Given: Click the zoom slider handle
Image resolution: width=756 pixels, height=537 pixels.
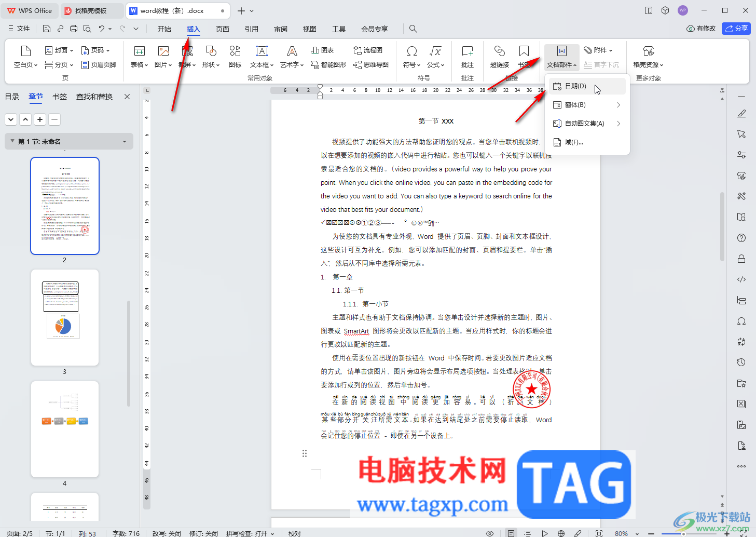Looking at the screenshot, I should click(x=683, y=533).
